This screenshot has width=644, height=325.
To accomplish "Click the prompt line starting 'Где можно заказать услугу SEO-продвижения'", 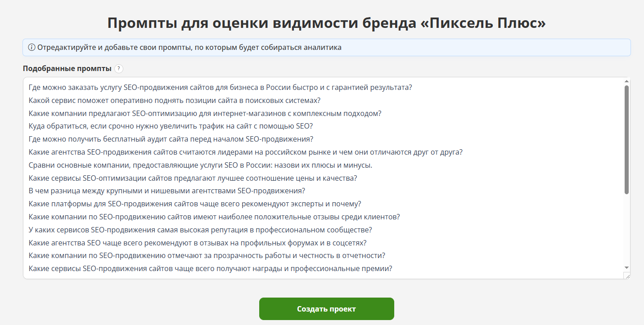I will 220,87.
